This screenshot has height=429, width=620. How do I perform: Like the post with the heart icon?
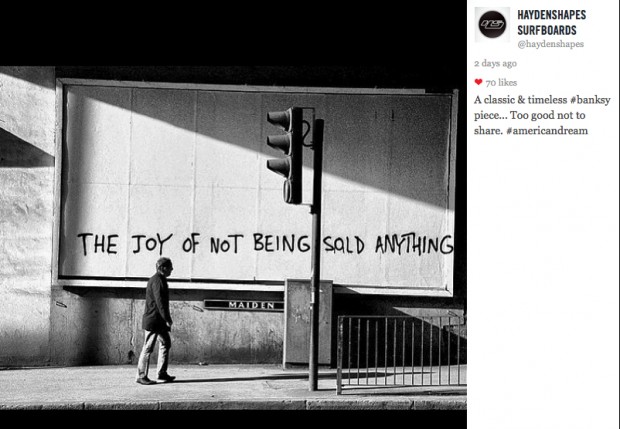coord(479,83)
